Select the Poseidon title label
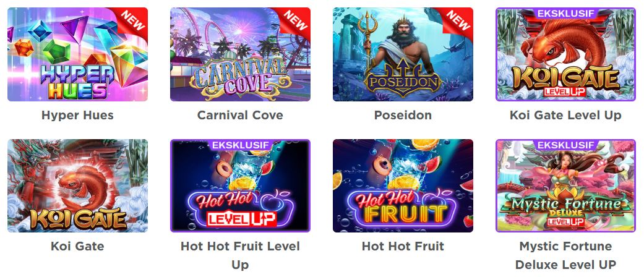 pos(403,115)
